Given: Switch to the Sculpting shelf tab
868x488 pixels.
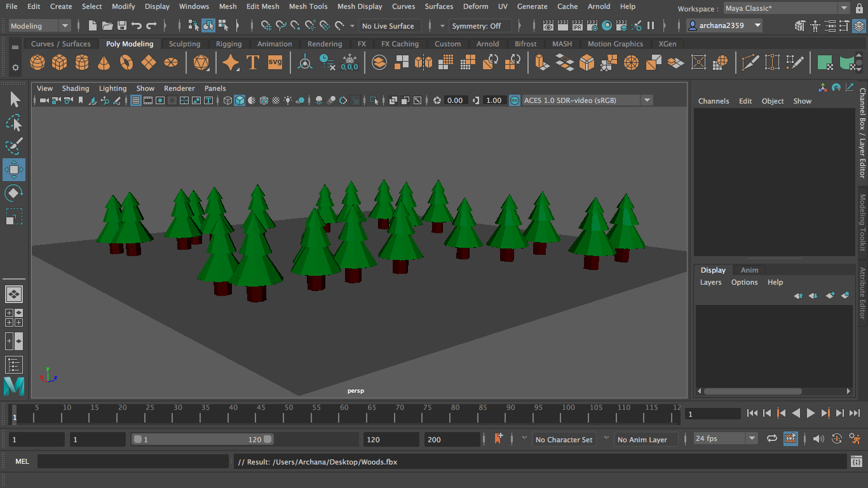Looking at the screenshot, I should pos(184,44).
